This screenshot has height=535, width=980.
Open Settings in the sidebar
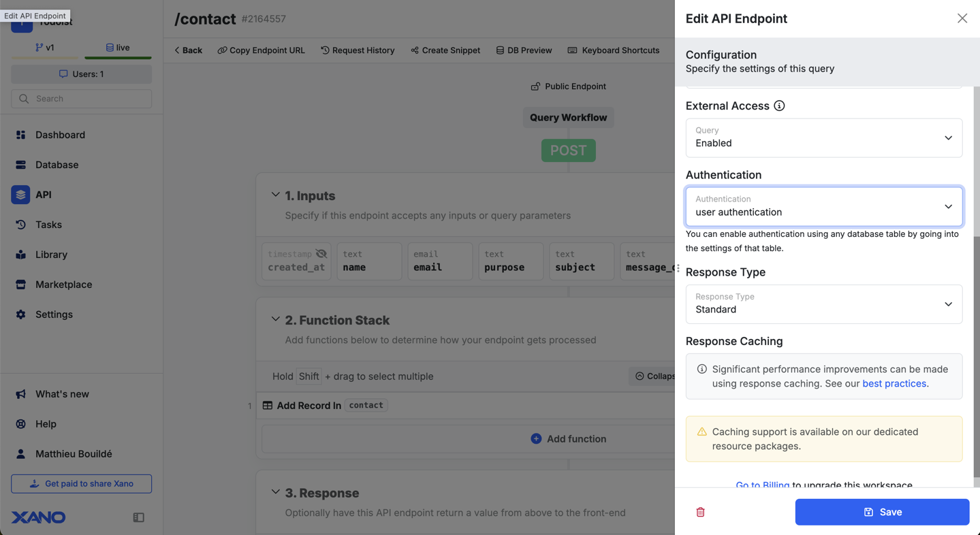pos(54,314)
